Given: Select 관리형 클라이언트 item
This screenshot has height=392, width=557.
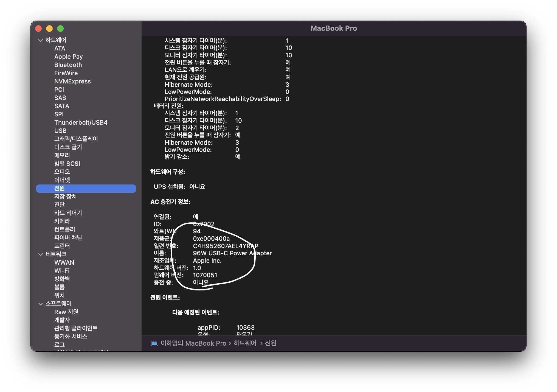Looking at the screenshot, I should click(76, 328).
